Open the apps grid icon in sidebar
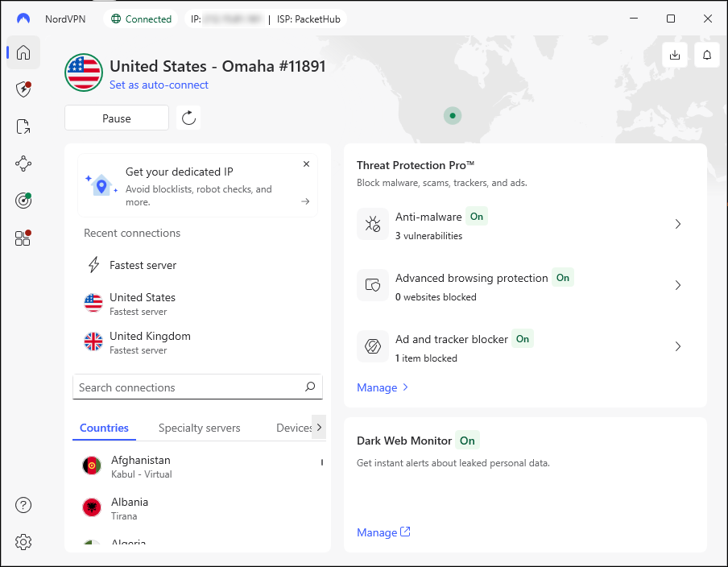This screenshot has width=728, height=567. click(23, 238)
